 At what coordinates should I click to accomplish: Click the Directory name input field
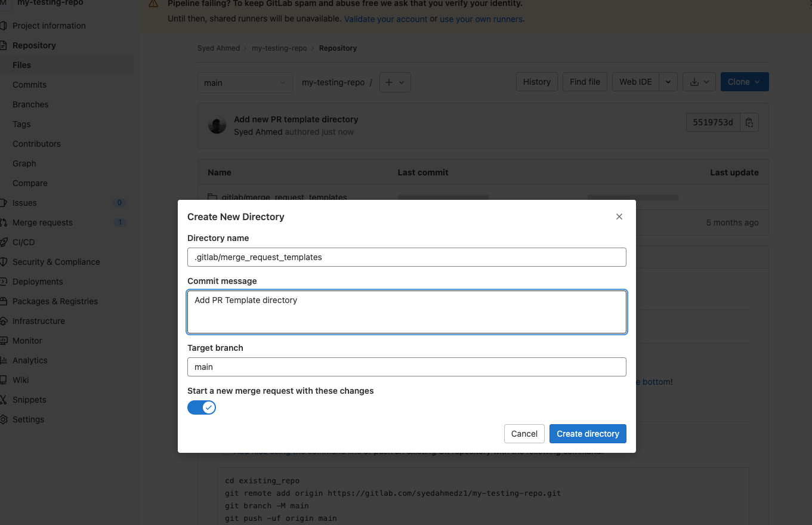pyautogui.click(x=406, y=257)
